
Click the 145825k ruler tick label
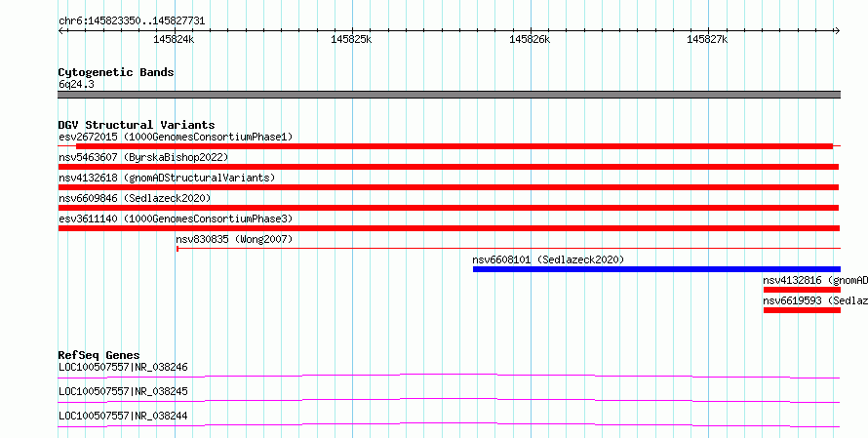point(351,39)
